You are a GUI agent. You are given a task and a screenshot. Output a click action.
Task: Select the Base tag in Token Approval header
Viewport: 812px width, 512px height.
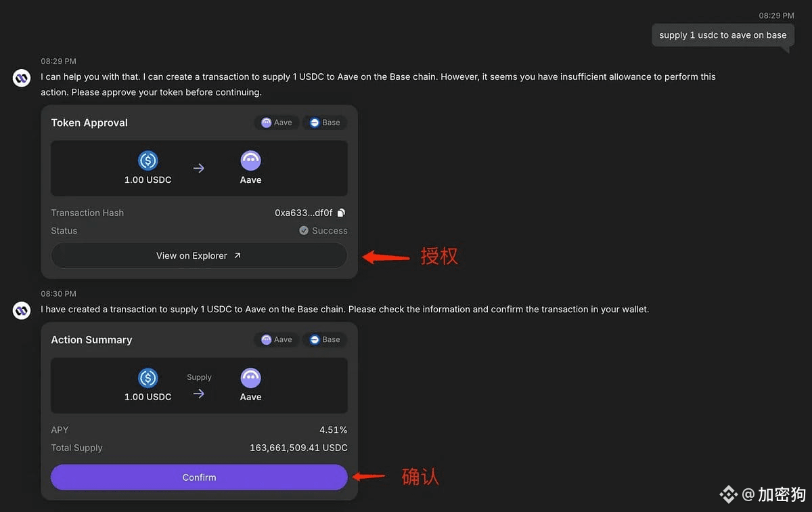point(325,123)
